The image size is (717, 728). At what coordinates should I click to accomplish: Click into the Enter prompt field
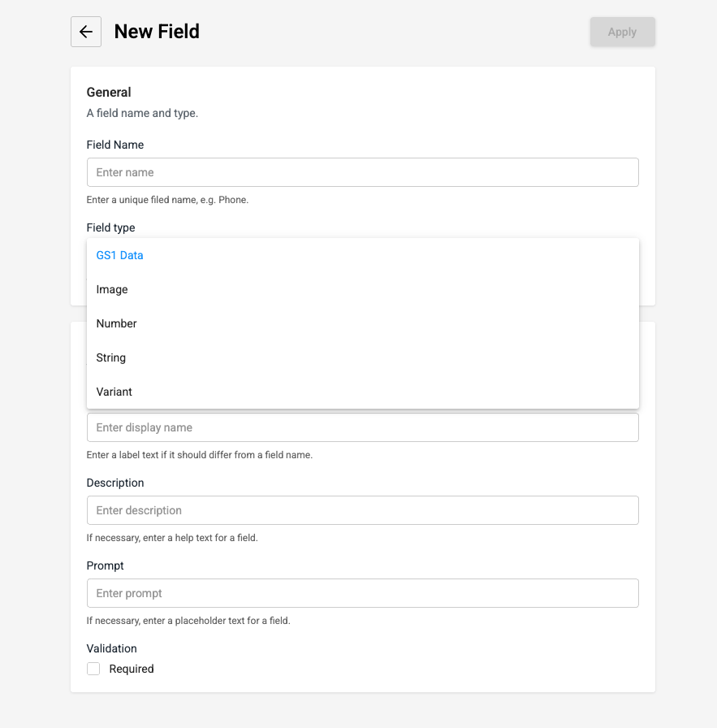362,593
